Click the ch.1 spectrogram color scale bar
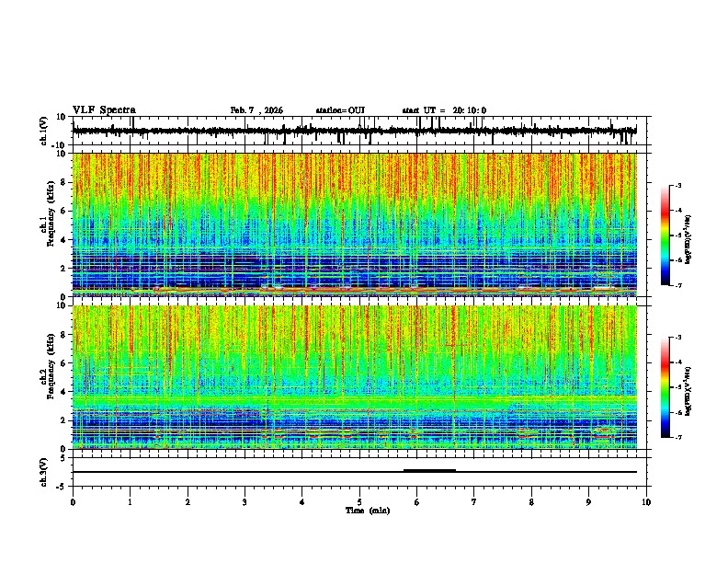The height and width of the screenshot is (563, 728). pos(665,236)
